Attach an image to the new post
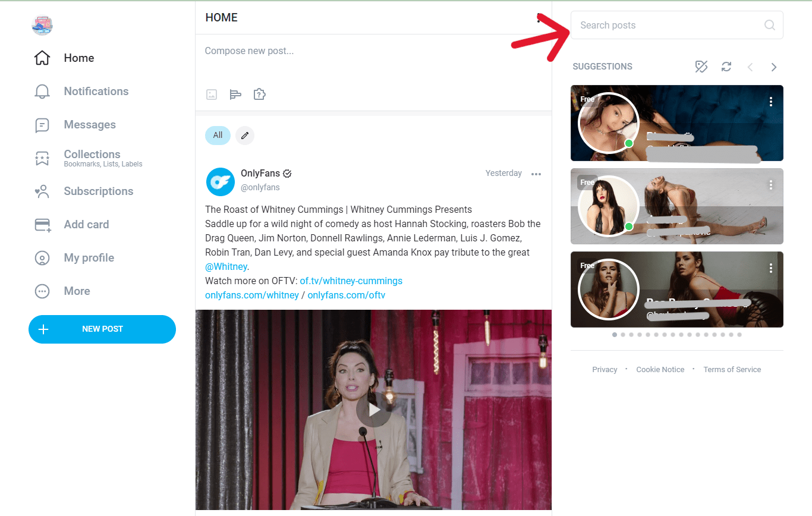The height and width of the screenshot is (516, 812). tap(212, 94)
